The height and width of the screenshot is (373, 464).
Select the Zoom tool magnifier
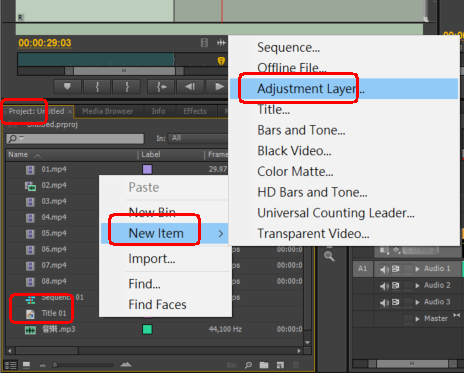coord(329,256)
